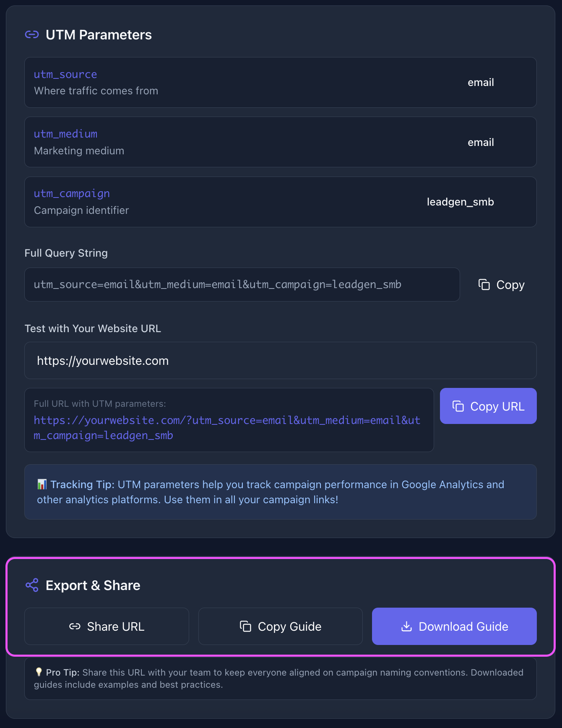The image size is (562, 728).
Task: Click the utm_source value "email"
Action: [x=481, y=83]
